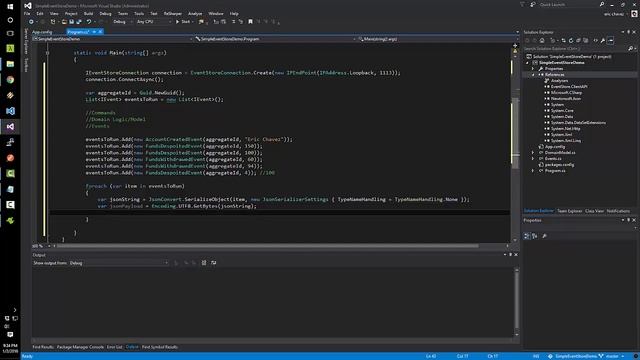Click the Save file toolbar icon

(x=71, y=22)
